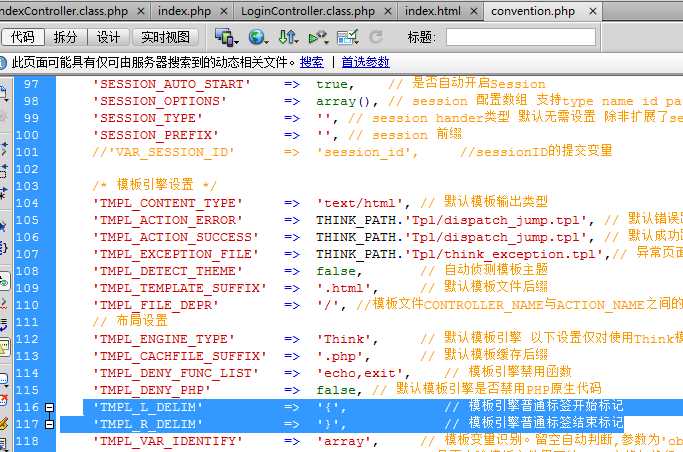Click 'TMPL_ACTION_ERROR' key text

(x=168, y=220)
